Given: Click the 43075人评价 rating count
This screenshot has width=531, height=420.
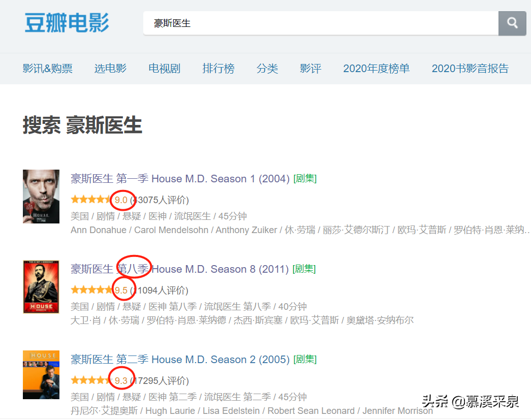Looking at the screenshot, I should 160,200.
